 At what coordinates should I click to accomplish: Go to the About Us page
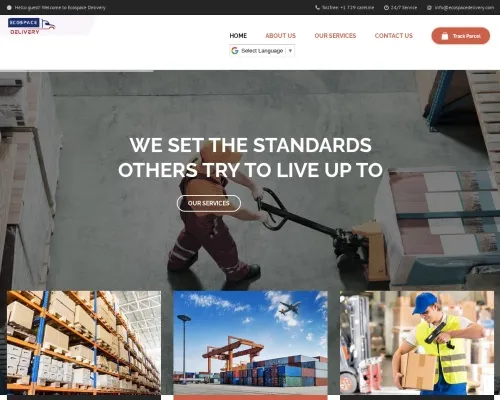coord(280,36)
